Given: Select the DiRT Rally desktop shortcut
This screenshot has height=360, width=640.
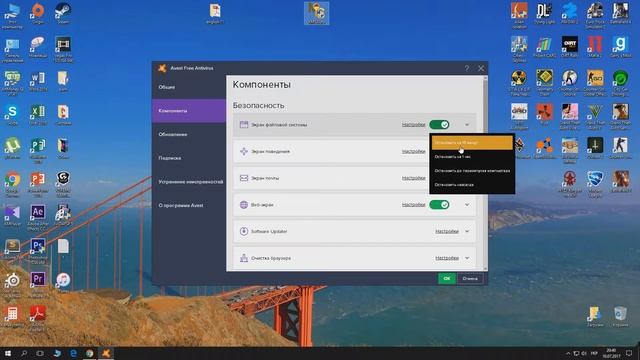Looking at the screenshot, I should 569,46.
